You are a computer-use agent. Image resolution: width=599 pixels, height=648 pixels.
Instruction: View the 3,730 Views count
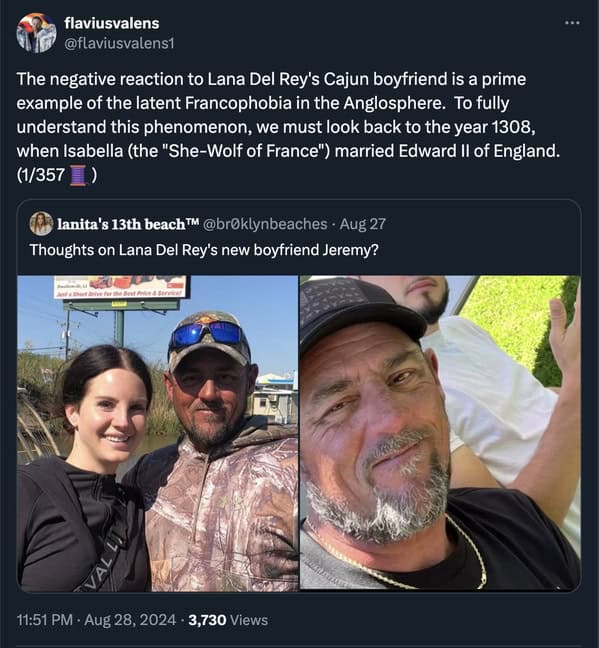(228, 620)
